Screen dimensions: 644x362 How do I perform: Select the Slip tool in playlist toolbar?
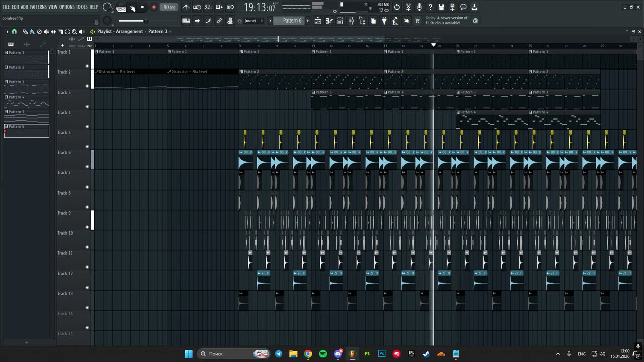pos(53,32)
